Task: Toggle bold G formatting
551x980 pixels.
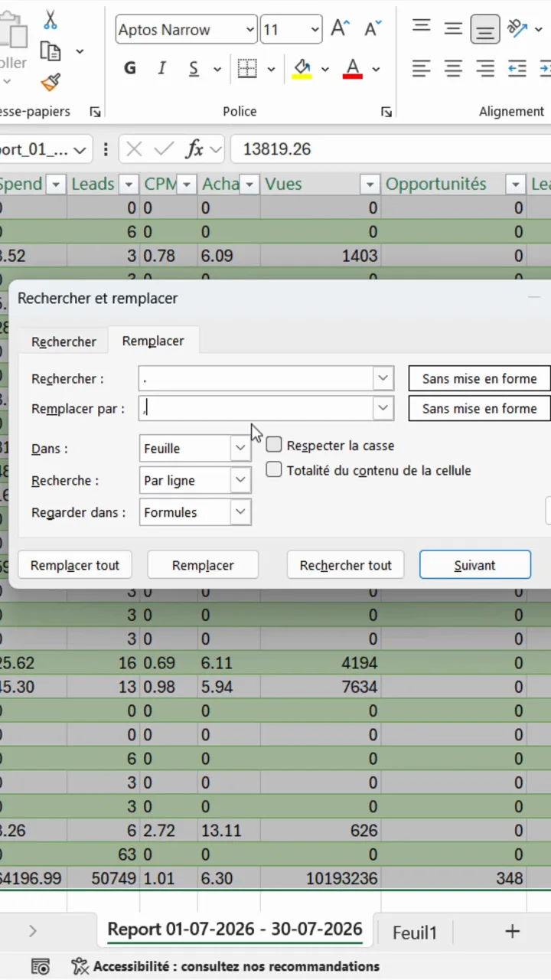Action: pos(130,69)
